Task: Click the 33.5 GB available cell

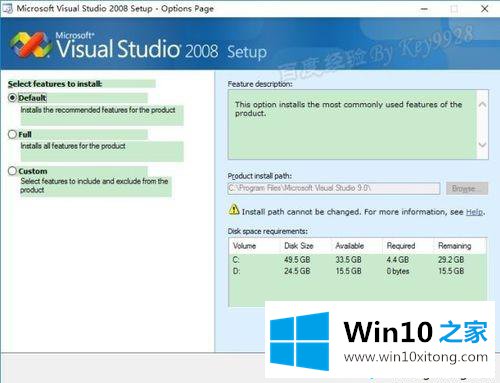Action: coord(348,260)
